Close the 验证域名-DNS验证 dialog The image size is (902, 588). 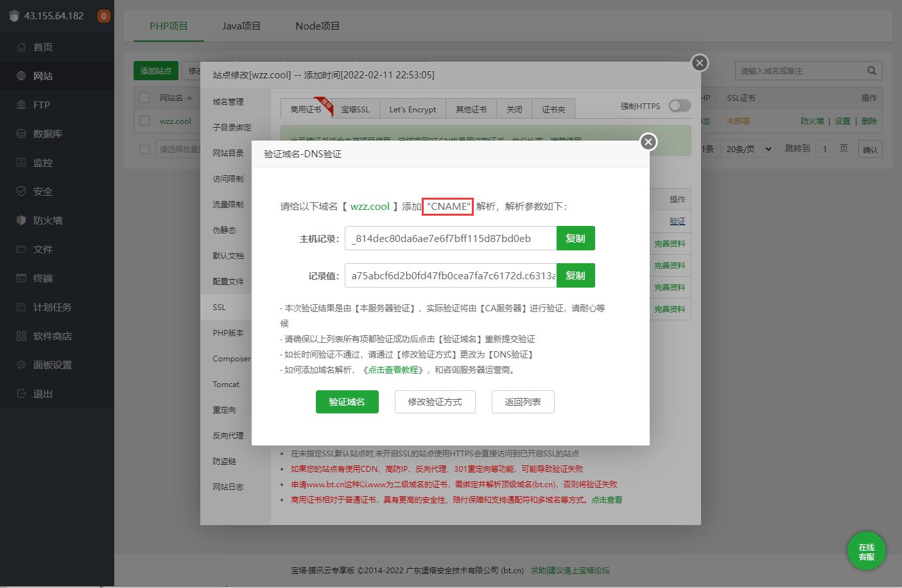(648, 142)
